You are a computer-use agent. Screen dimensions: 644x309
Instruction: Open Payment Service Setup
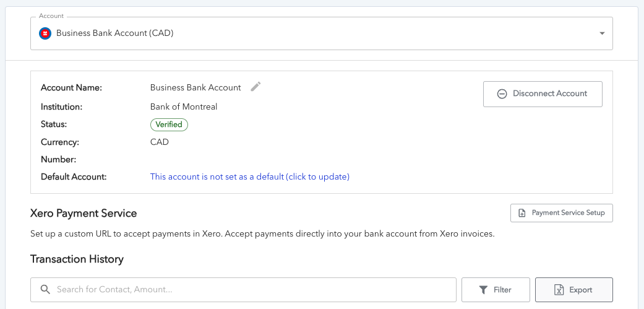point(562,213)
